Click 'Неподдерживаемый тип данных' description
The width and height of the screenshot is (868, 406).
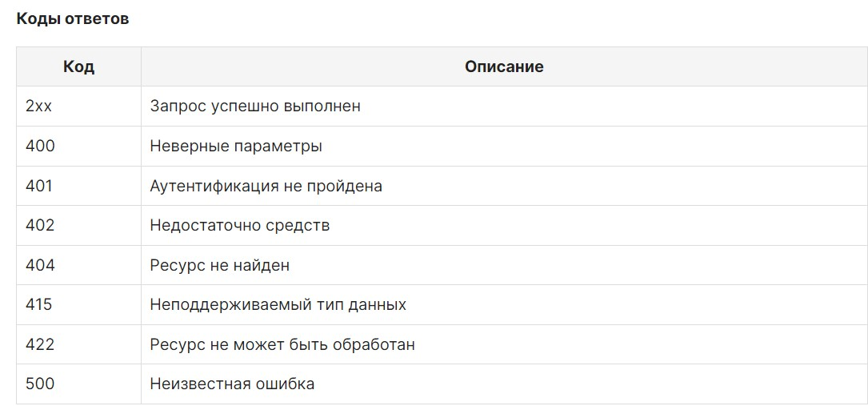[x=278, y=304]
